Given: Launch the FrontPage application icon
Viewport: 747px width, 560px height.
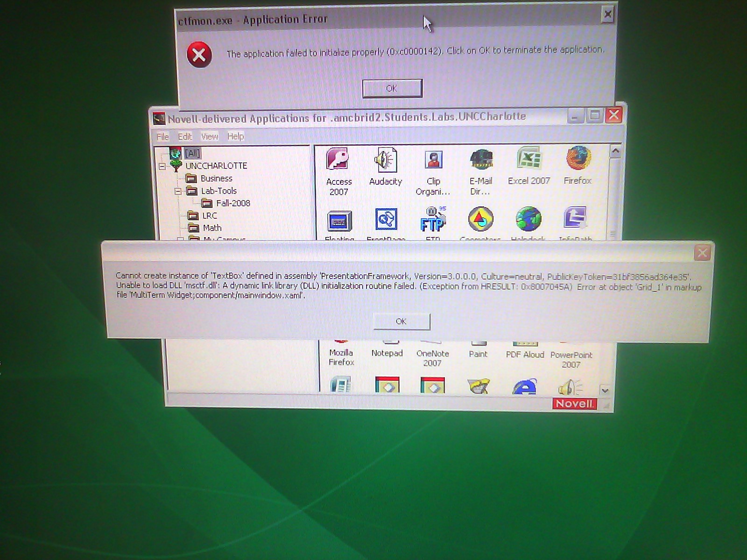Looking at the screenshot, I should [x=386, y=220].
